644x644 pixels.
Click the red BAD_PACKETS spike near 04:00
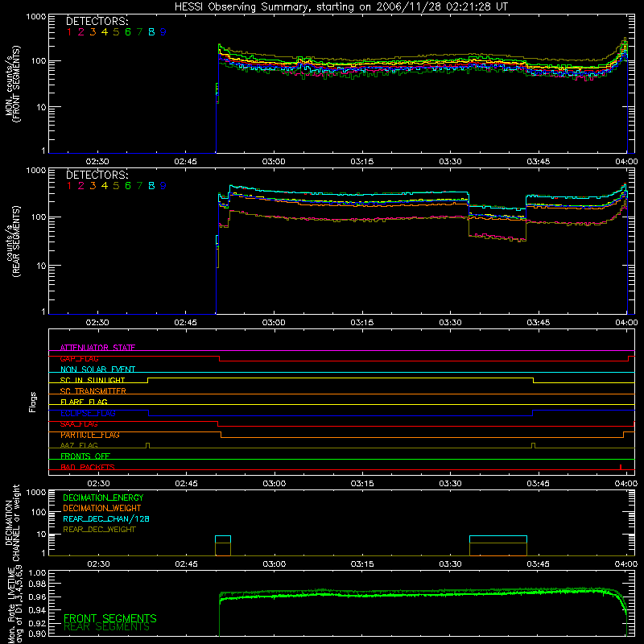click(621, 467)
